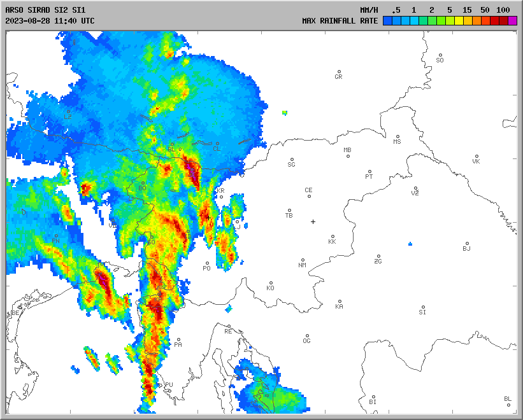Click the GR city marker circle
This screenshot has height=420, width=523.
click(x=339, y=72)
